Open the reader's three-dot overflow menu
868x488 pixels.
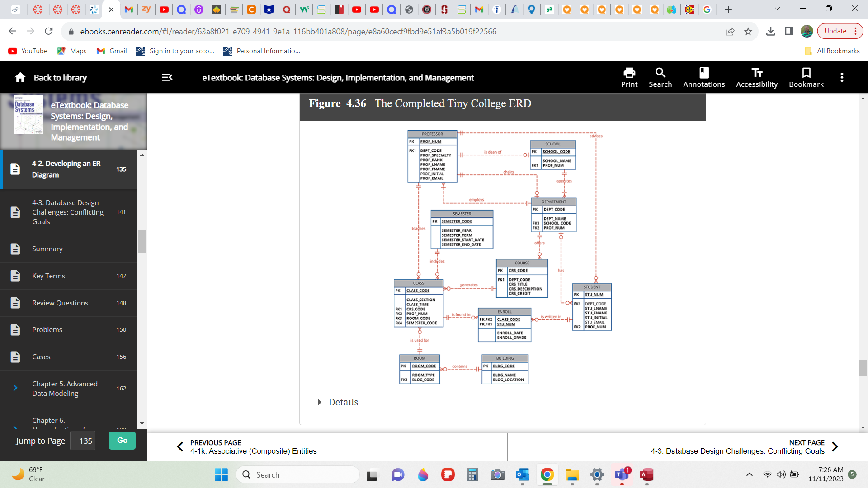(x=842, y=77)
